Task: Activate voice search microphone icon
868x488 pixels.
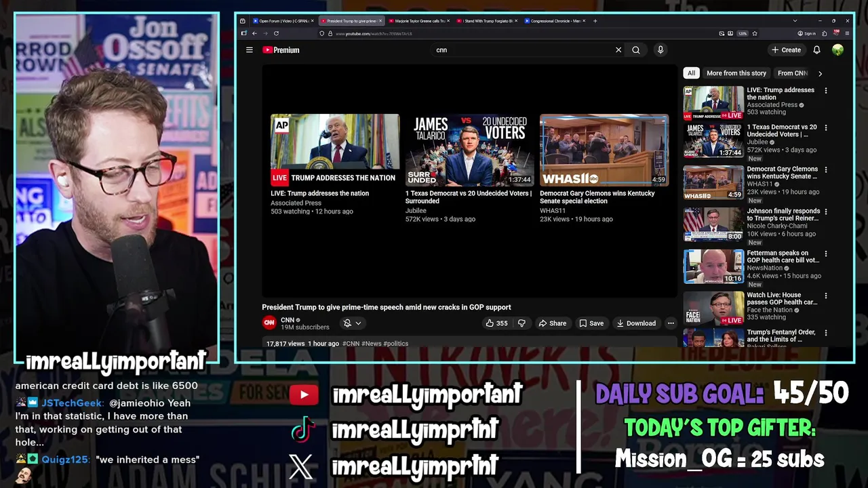Action: [x=660, y=50]
